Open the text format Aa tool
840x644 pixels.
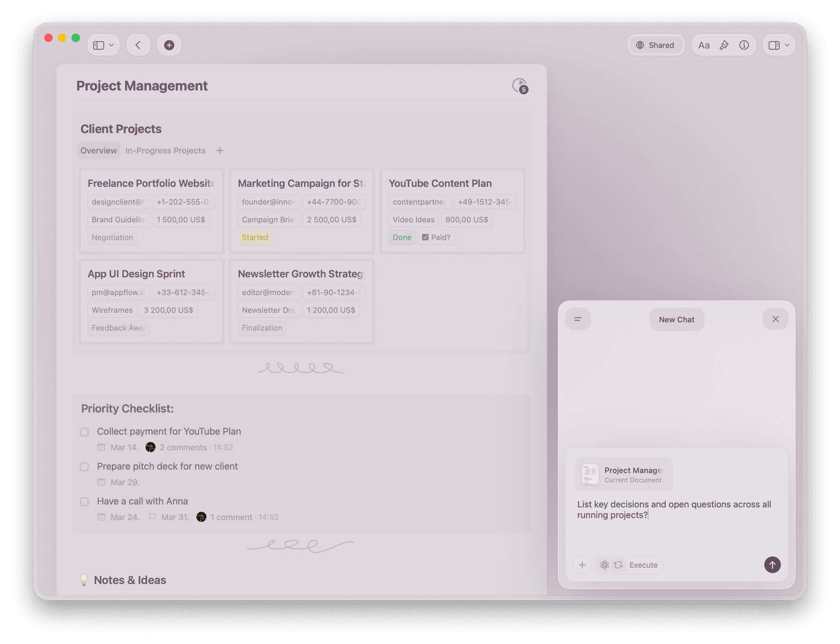point(704,45)
